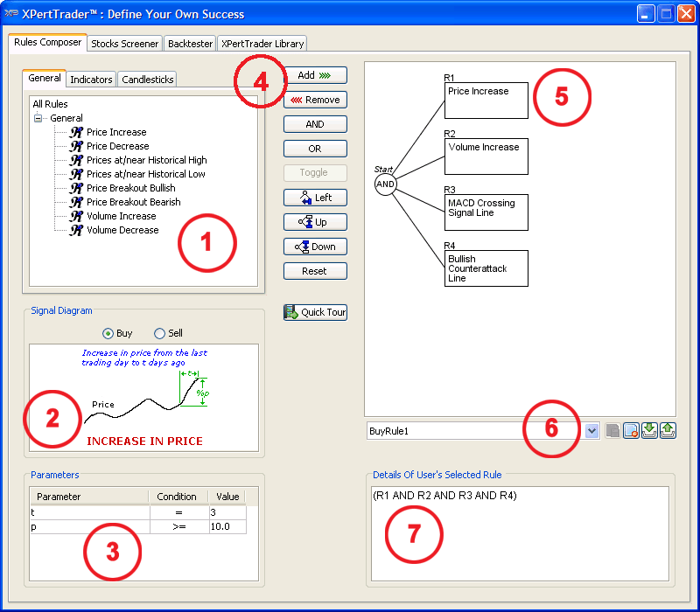Click the grayed copy rule icon

coord(613,431)
